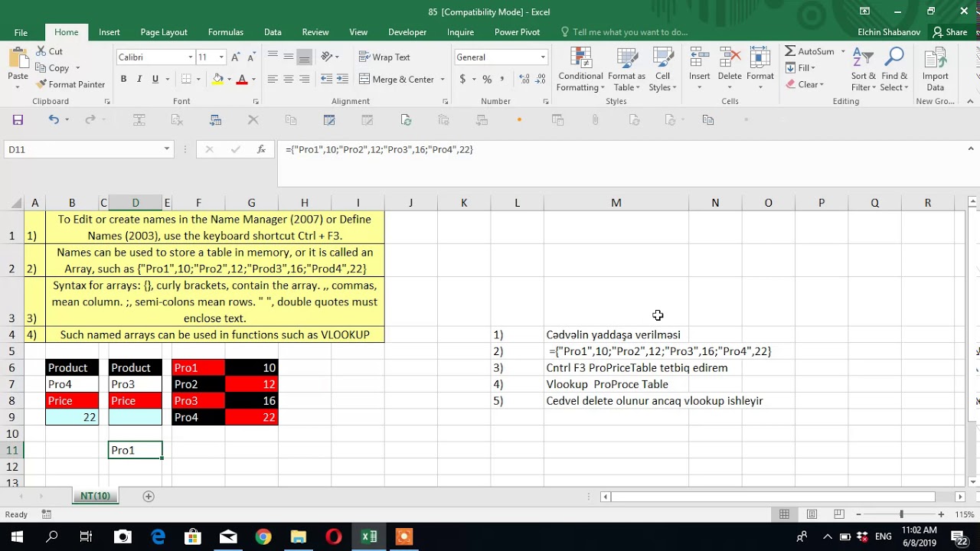Viewport: 980px width, 551px height.
Task: Switch to Insert tab
Action: [x=109, y=32]
